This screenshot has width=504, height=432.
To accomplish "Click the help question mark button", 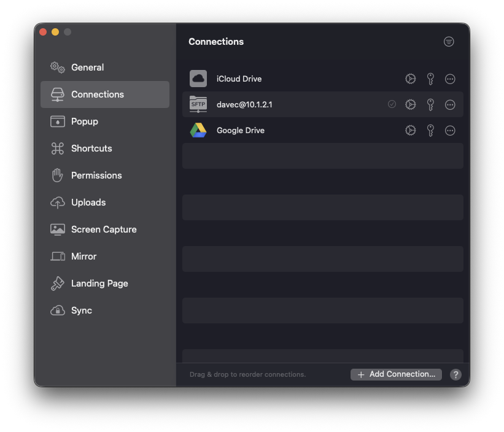I will pyautogui.click(x=456, y=374).
